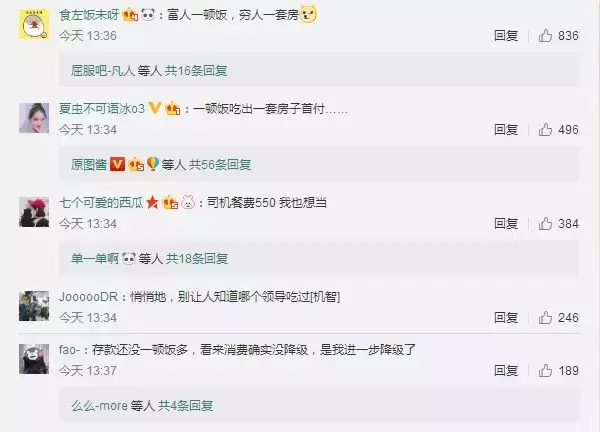
Task: Click the orange V verified badge of 夏虫不可语冰o3
Action: (155, 108)
